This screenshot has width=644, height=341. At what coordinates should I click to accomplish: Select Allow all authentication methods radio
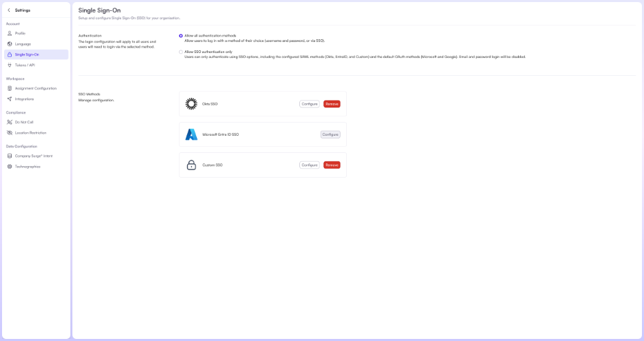(x=181, y=36)
